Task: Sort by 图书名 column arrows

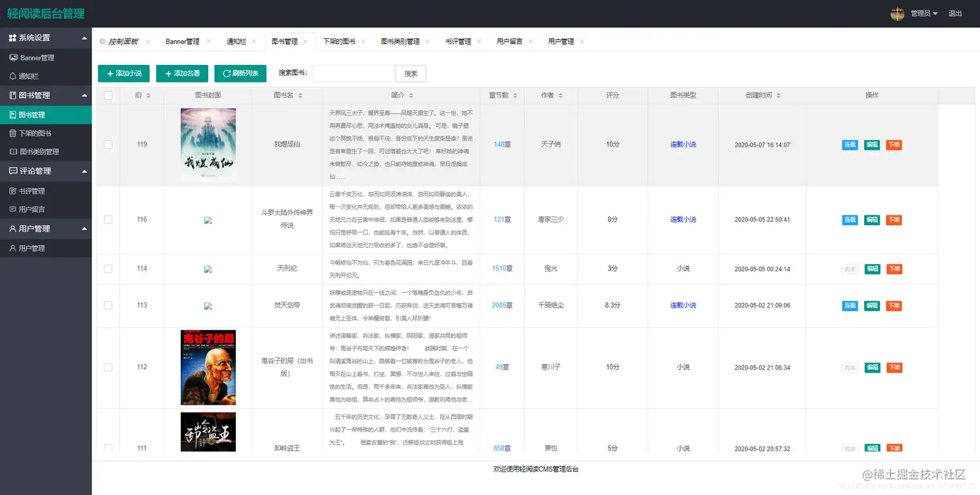Action: tap(300, 95)
